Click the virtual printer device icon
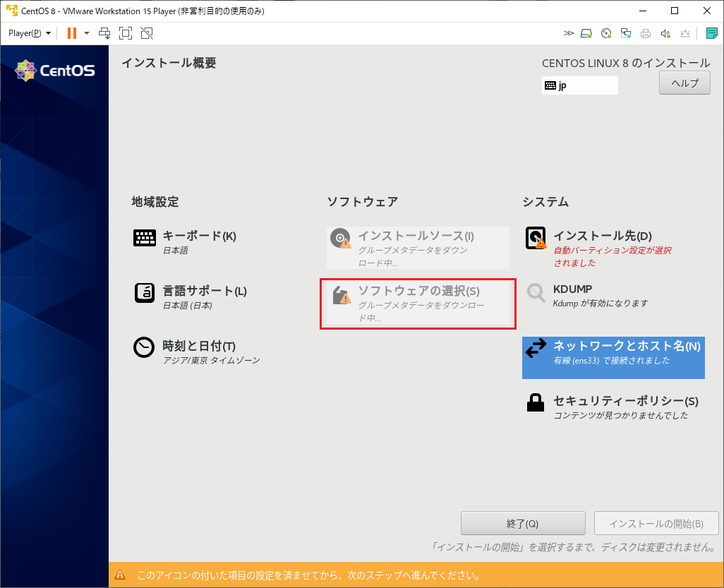 (x=645, y=33)
